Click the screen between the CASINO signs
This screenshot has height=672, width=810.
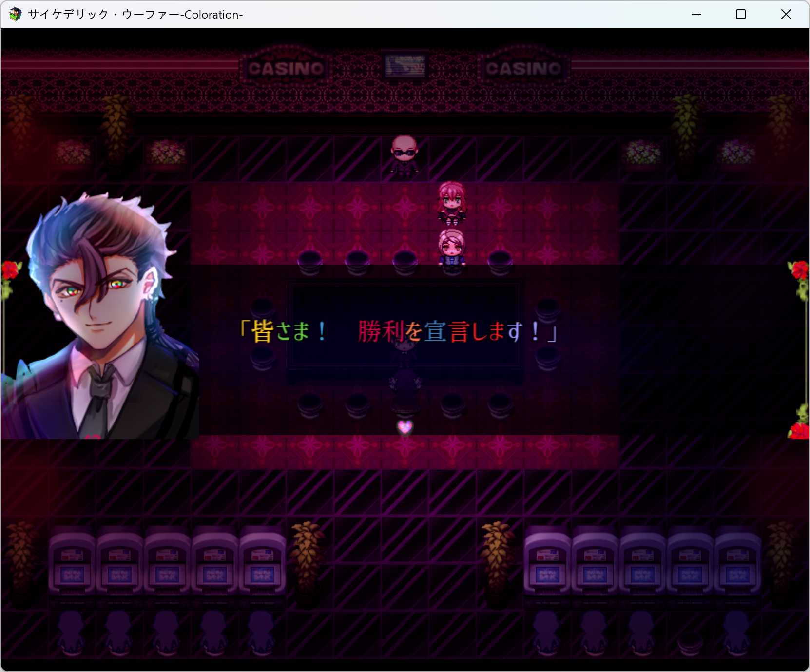(405, 66)
